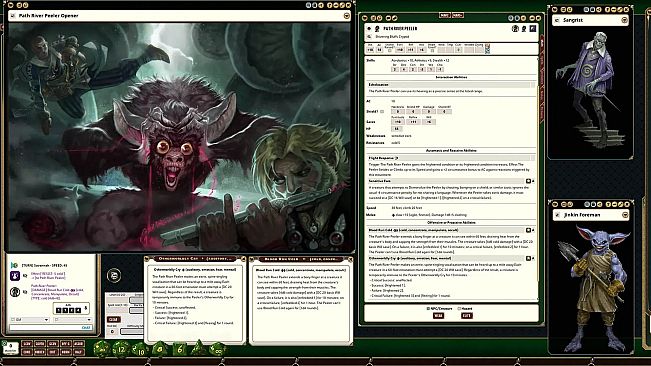Click the link icon left of the image title
Image resolution: width=651 pixels, height=366 pixels.
[13, 16]
